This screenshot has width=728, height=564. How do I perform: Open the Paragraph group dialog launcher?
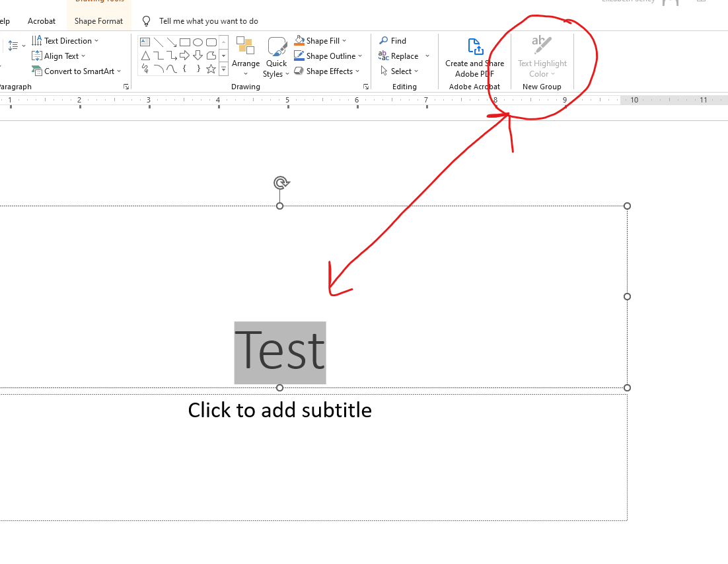tap(126, 87)
